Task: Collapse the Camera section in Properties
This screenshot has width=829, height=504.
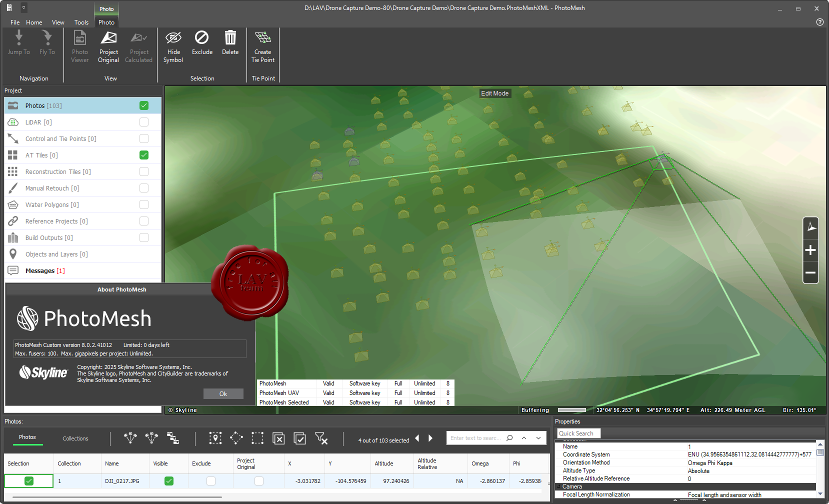Action: (558, 486)
